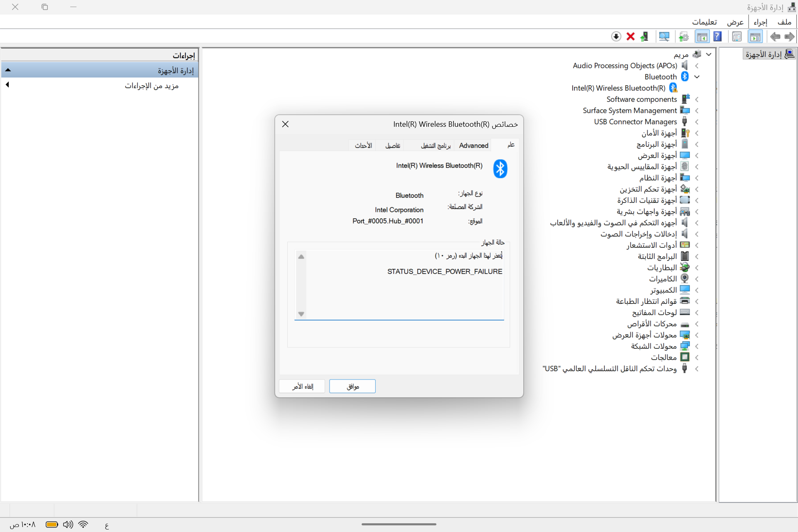
Task: Close the Bluetooth properties dialog
Action: pyautogui.click(x=285, y=124)
